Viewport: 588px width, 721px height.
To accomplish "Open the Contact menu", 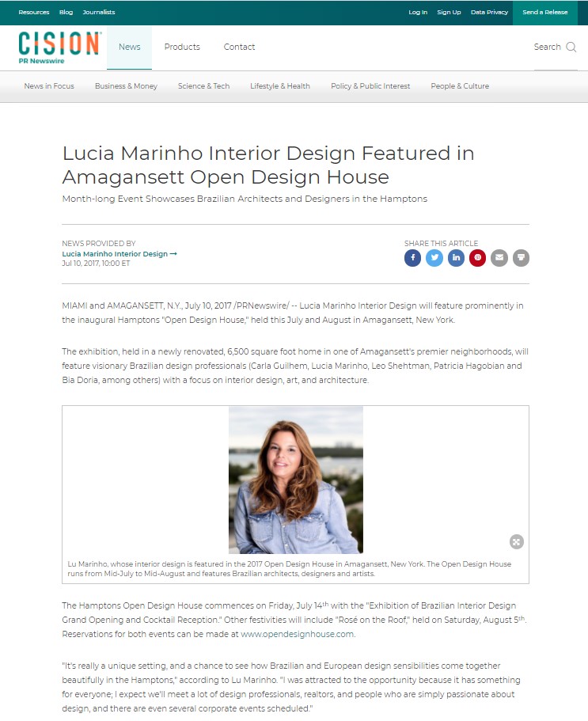I will (x=239, y=47).
